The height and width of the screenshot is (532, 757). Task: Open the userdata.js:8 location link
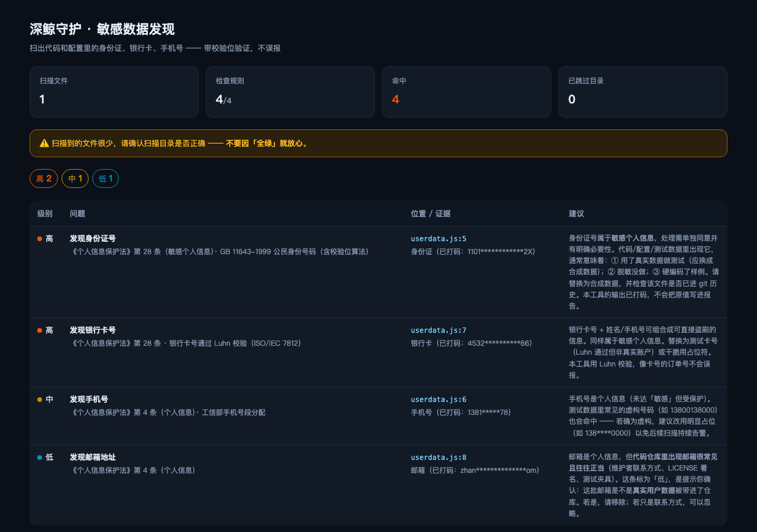pyautogui.click(x=439, y=458)
